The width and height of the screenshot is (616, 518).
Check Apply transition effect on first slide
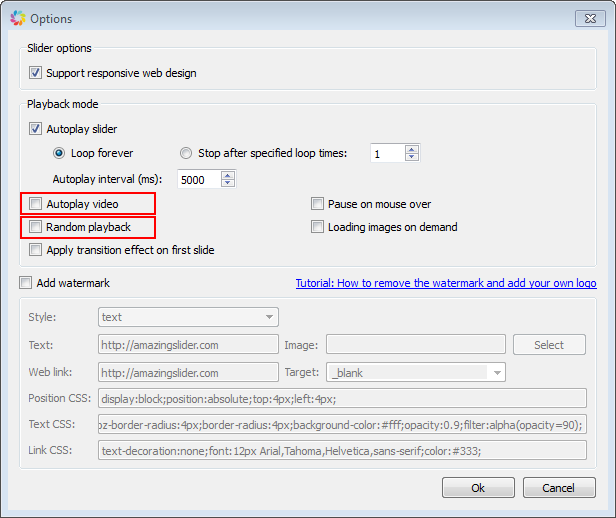[35, 250]
